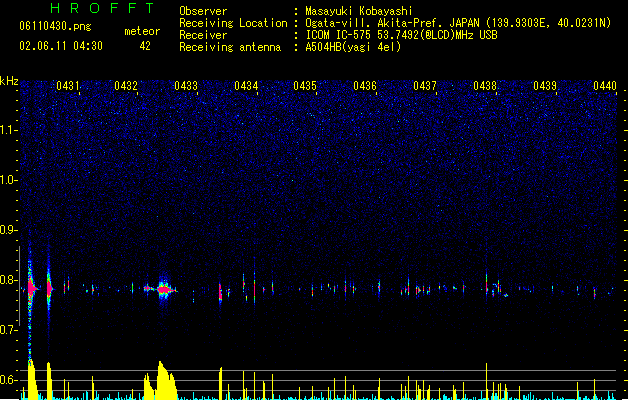Click the 0433 time marker
629x400 pixels.
click(186, 85)
